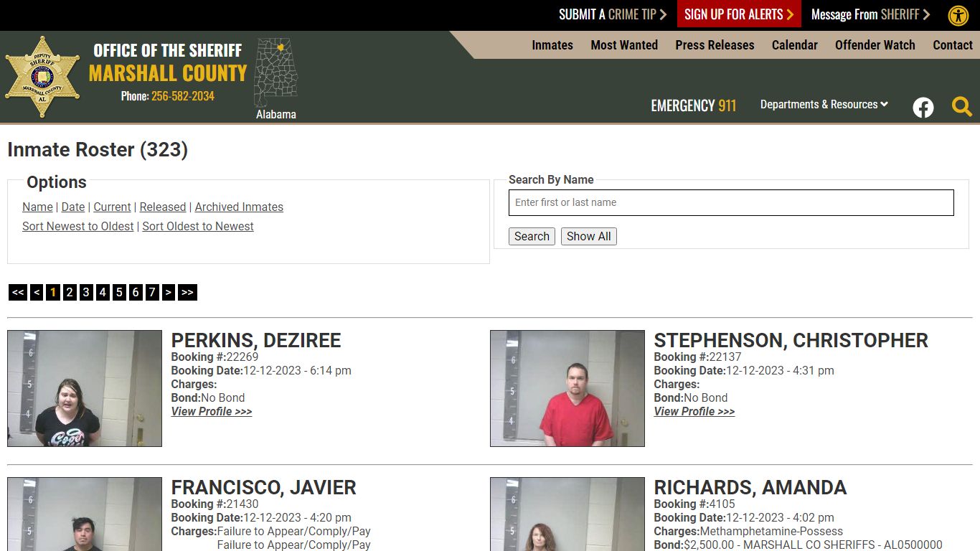
Task: Sort roster by Name
Action: (37, 207)
